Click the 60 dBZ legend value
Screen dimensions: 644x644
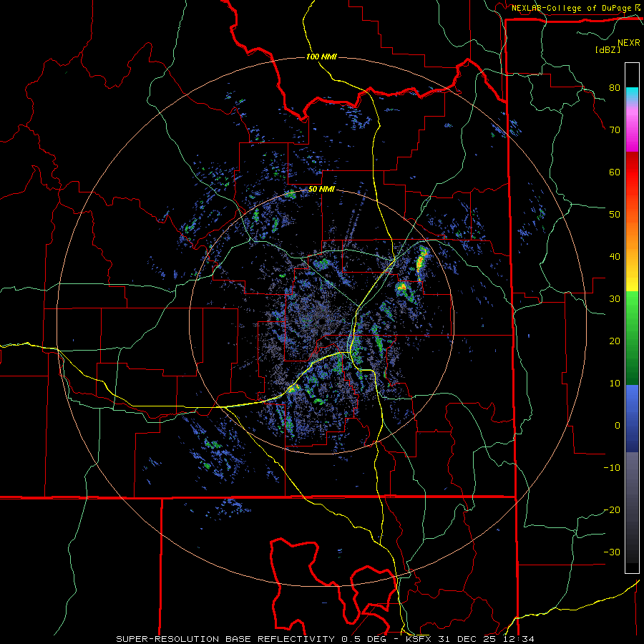pyautogui.click(x=615, y=172)
